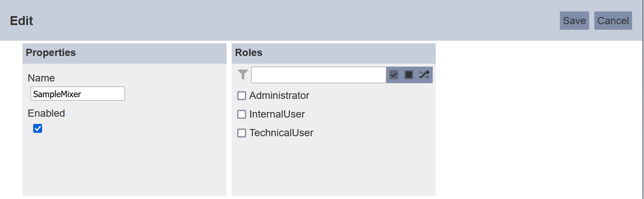Screen dimensions: 644x199
Task: Invert role selection with shuffle icon
Action: coord(424,75)
